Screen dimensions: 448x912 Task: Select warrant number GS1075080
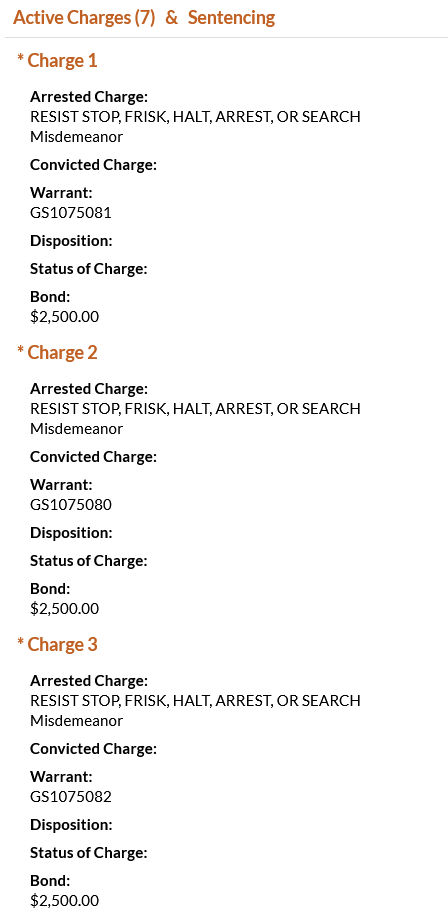tap(70, 505)
